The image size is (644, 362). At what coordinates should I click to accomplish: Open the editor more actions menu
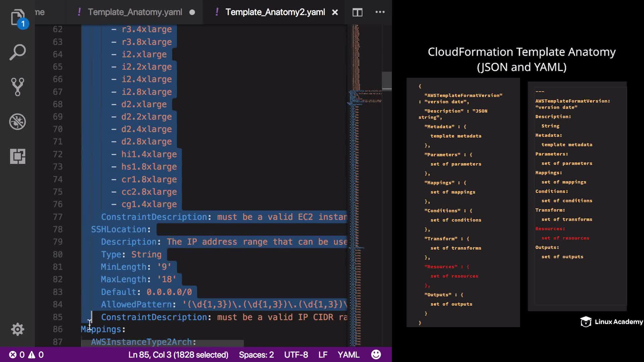[380, 12]
